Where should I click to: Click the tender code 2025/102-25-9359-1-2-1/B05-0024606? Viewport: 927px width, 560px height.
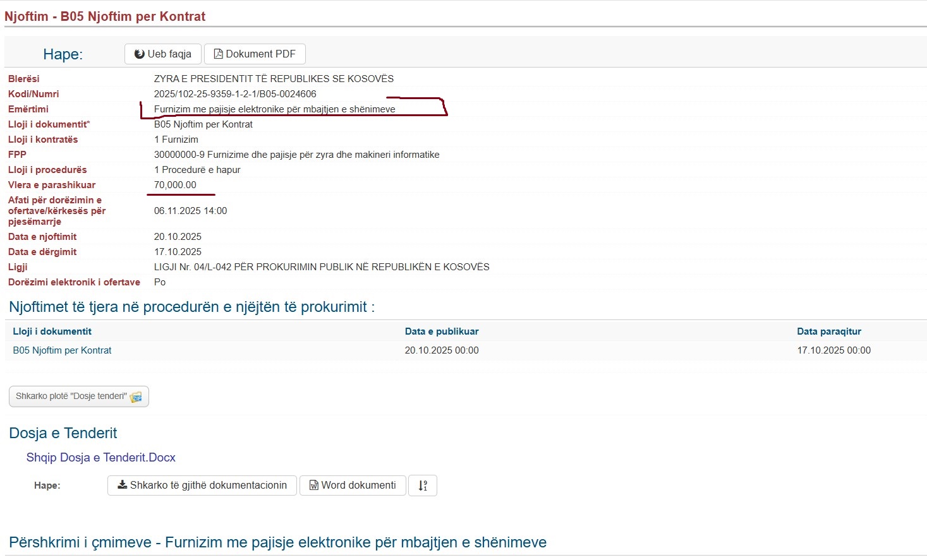235,94
